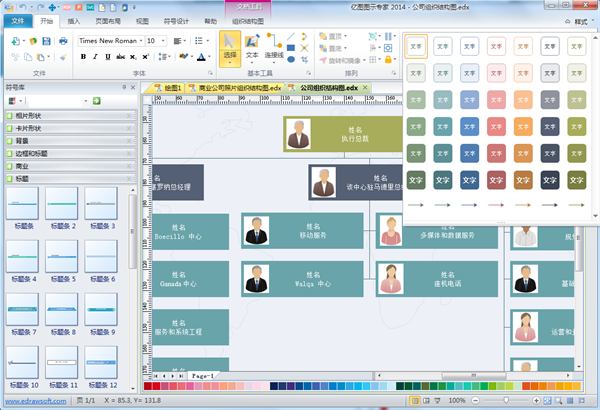Image resolution: width=600 pixels, height=410 pixels.
Task: Pick the diagonal line drawing tool
Action: [x=291, y=37]
